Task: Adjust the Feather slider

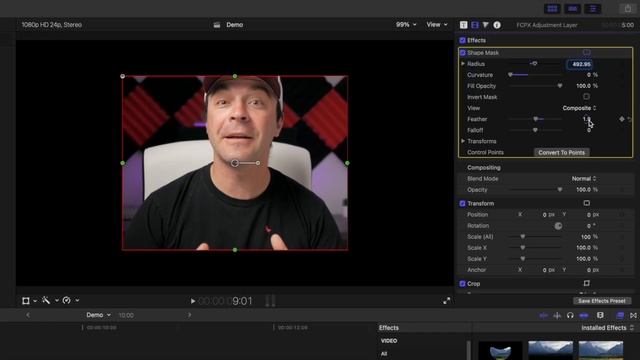Action: point(535,119)
